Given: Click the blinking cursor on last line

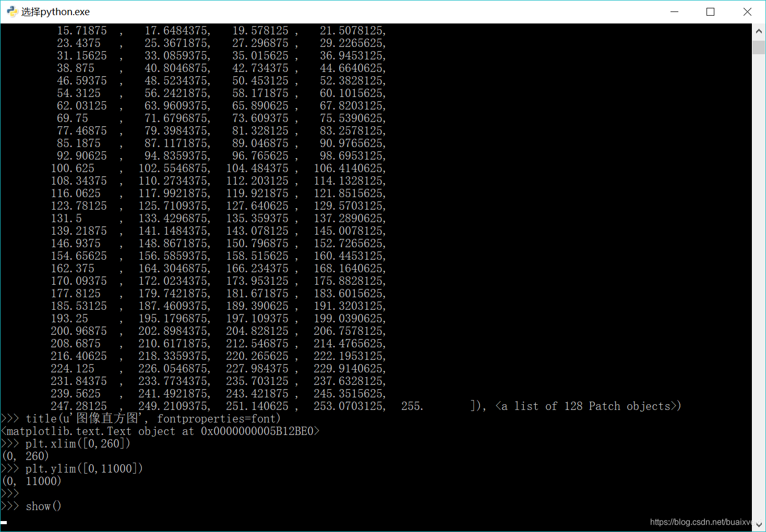Looking at the screenshot, I should (x=4, y=522).
